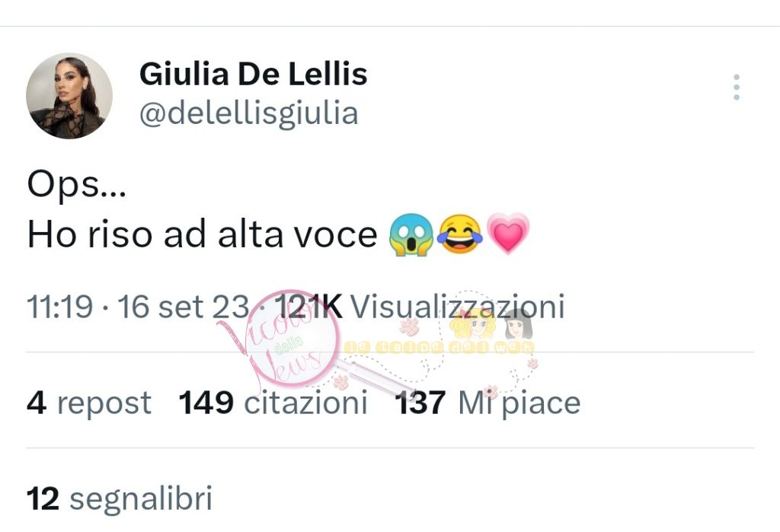Click the dark-haired cartoon character watermark
This screenshot has width=780, height=532.
518,324
